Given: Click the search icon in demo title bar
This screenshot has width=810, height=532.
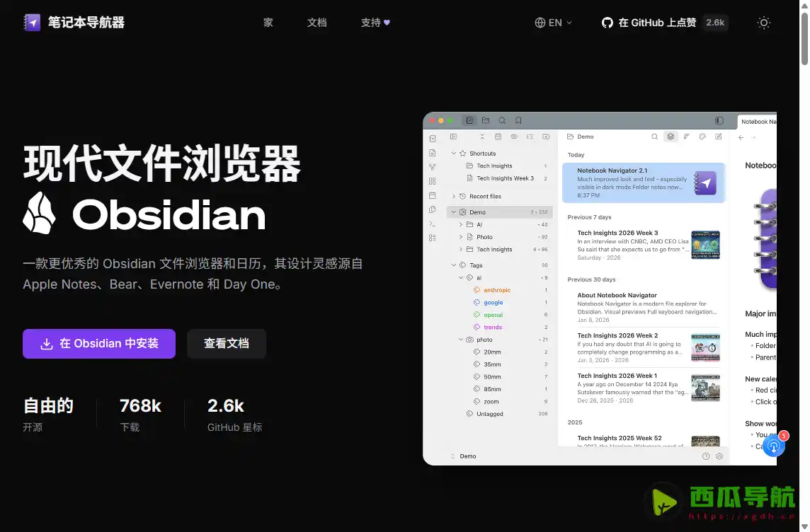Looking at the screenshot, I should click(x=502, y=120).
